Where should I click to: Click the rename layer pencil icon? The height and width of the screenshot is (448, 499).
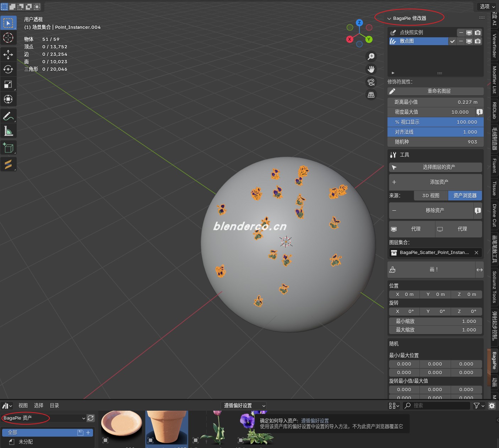(392, 91)
